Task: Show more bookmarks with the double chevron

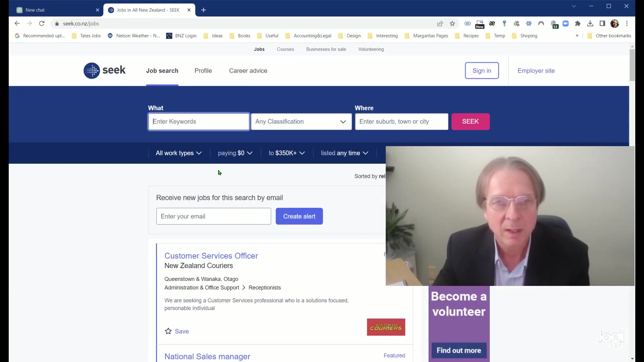Action: pyautogui.click(x=577, y=36)
